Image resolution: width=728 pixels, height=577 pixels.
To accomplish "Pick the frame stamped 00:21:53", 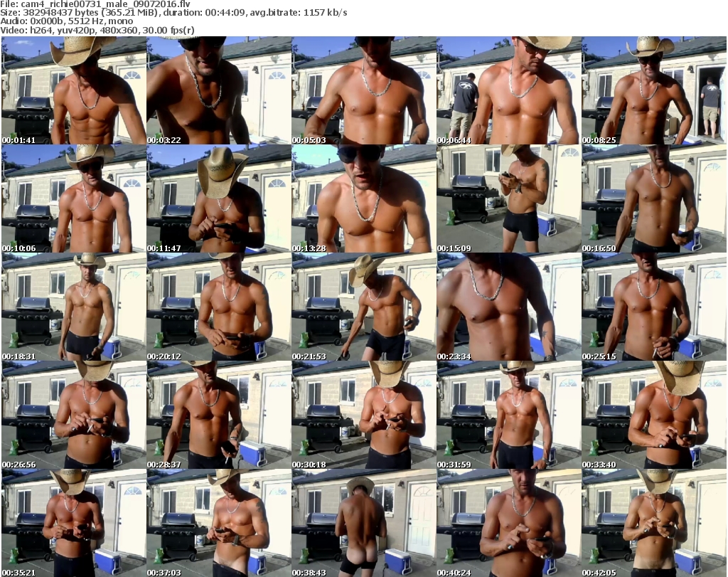I will (363, 307).
